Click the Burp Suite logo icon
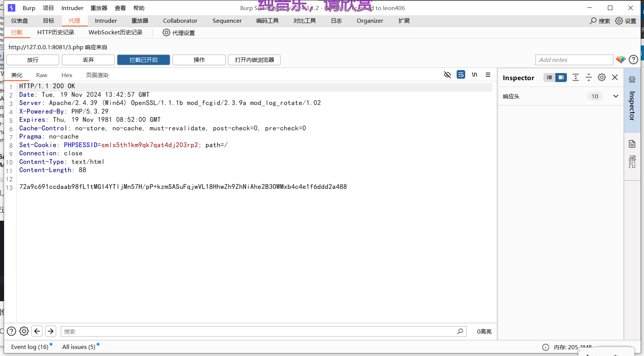This screenshot has width=644, height=356. click(x=12, y=8)
